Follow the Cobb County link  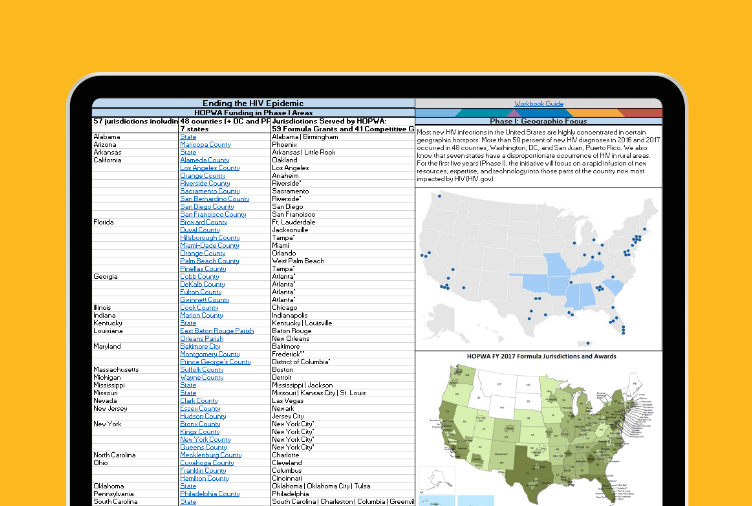[x=200, y=276]
